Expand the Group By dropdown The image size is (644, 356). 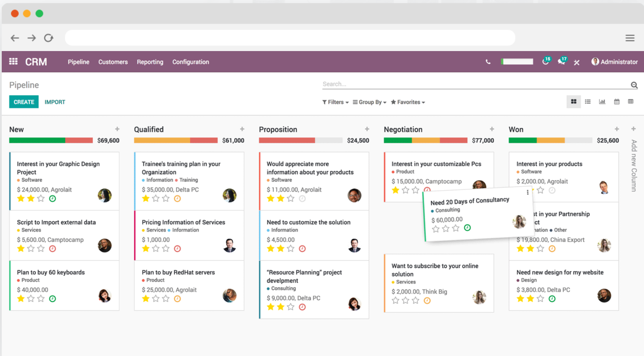(x=370, y=102)
